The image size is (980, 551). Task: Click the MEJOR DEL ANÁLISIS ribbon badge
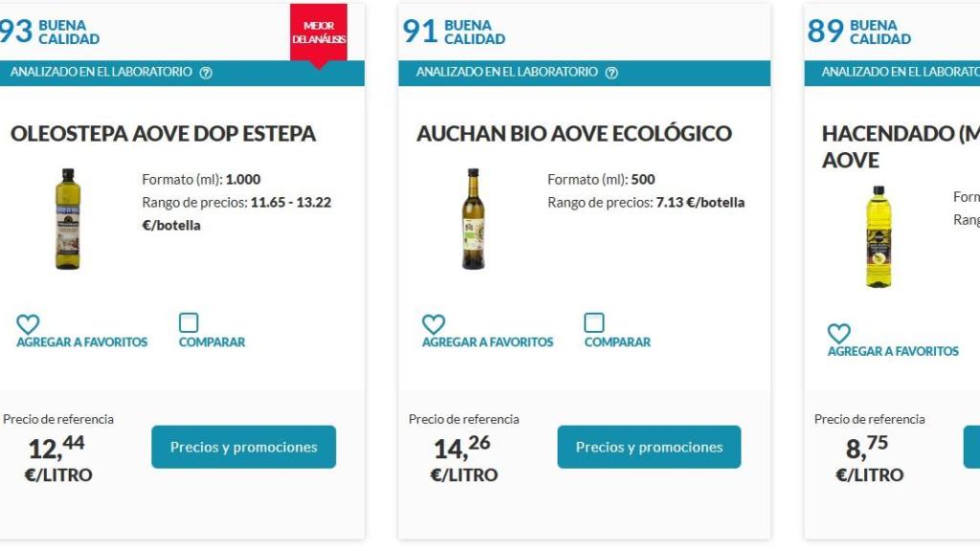[x=317, y=29]
